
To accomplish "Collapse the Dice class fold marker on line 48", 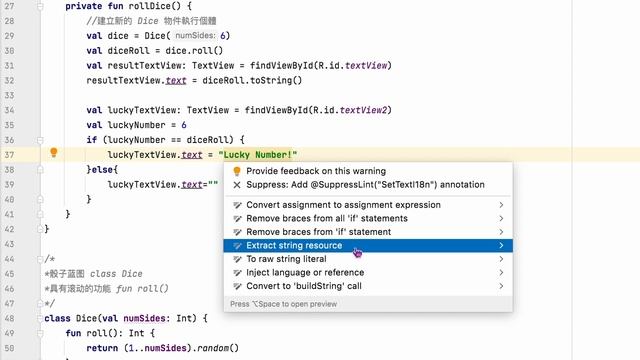I will tap(40, 318).
